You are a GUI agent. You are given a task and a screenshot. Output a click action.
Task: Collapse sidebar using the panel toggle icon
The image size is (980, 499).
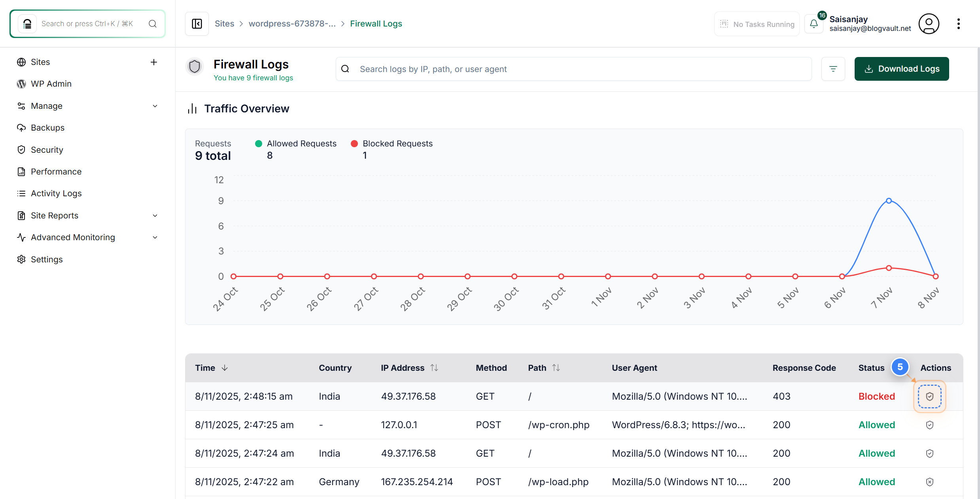197,24
